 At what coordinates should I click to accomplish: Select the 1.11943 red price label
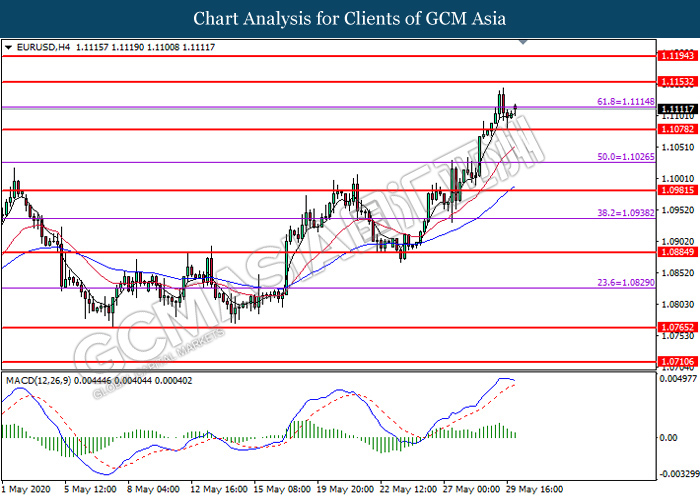coord(677,57)
